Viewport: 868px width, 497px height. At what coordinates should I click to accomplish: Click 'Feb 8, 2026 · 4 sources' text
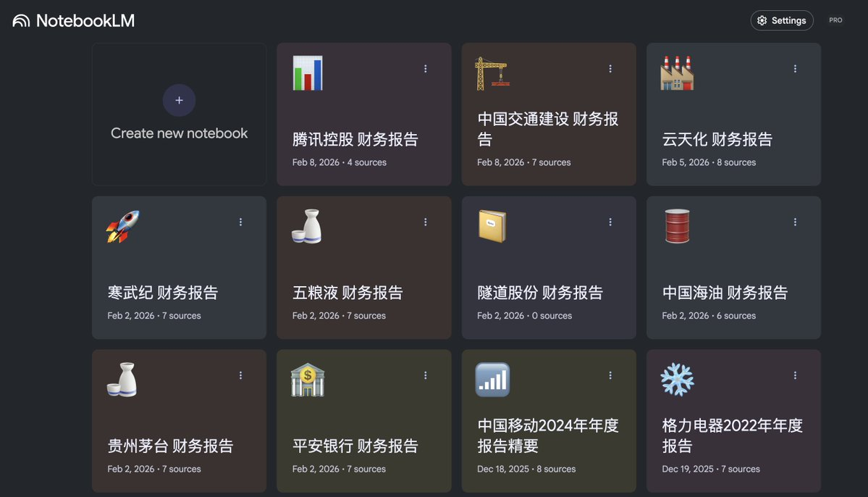(x=340, y=162)
